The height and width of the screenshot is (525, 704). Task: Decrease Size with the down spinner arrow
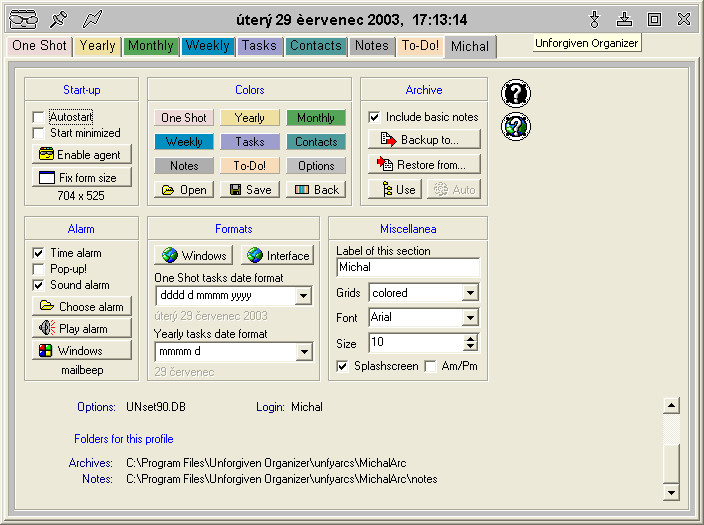point(470,347)
